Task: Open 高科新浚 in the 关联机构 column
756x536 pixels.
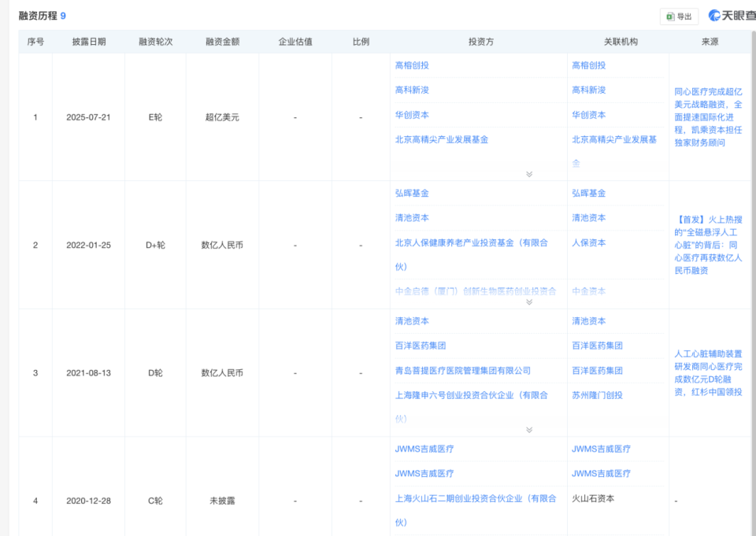Action: click(x=589, y=90)
